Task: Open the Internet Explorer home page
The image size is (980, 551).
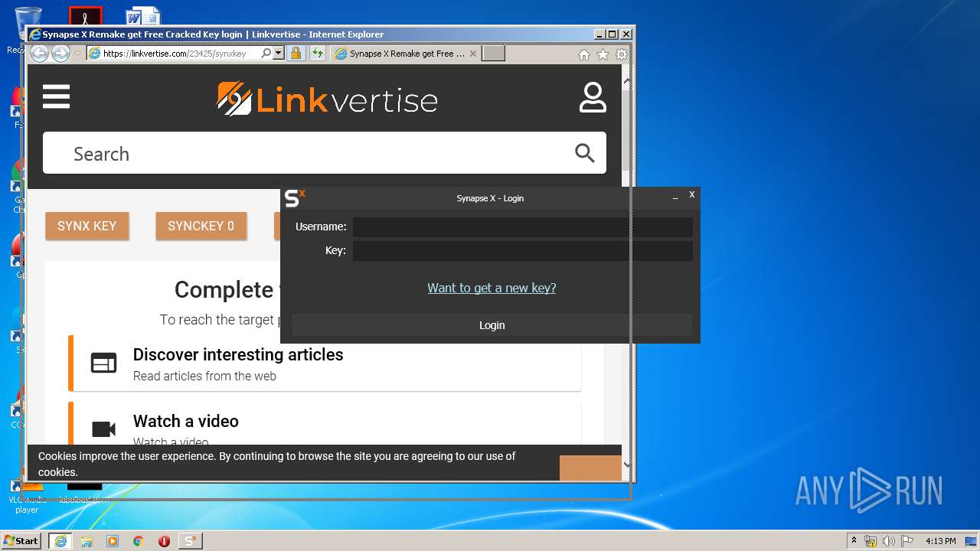Action: [584, 54]
